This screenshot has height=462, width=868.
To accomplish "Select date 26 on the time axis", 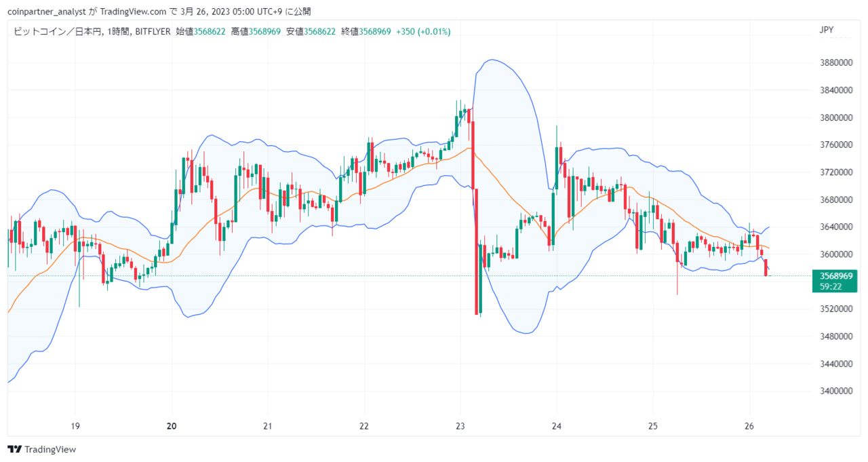I will coord(749,426).
